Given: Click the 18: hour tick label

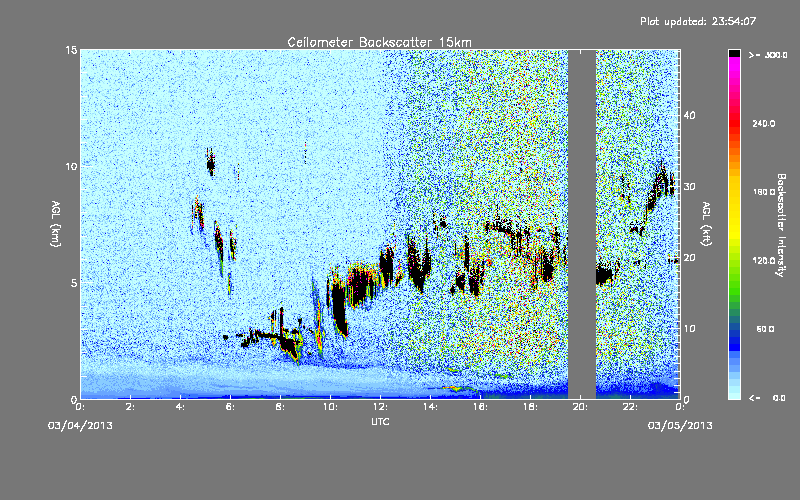Looking at the screenshot, I should click(531, 407).
